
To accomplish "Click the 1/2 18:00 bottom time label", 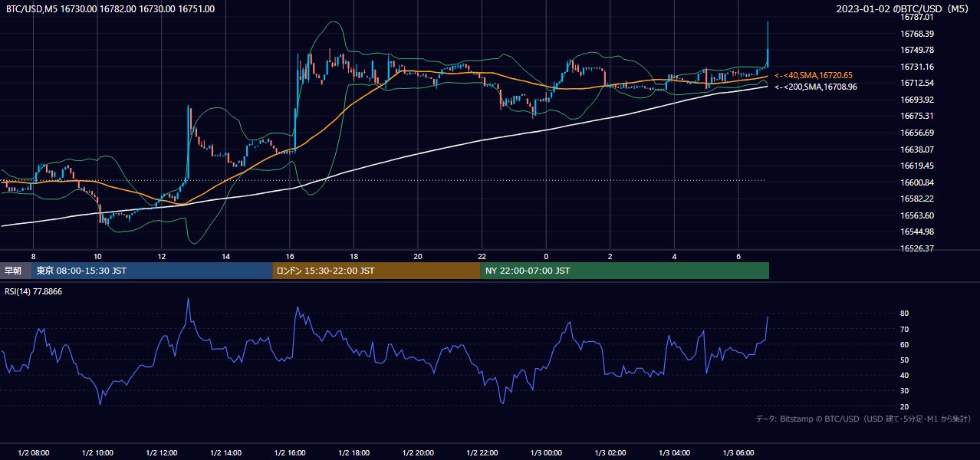I will pyautogui.click(x=354, y=453).
